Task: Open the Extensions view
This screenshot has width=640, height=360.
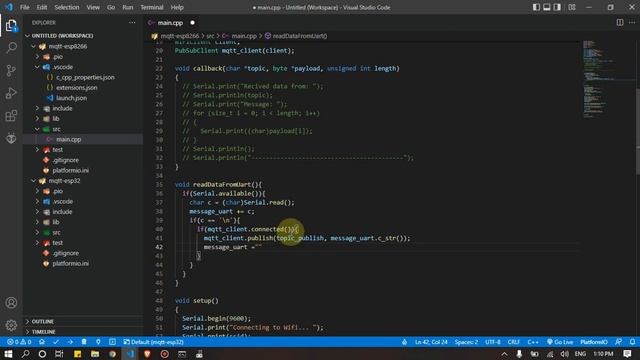Action: 11,116
